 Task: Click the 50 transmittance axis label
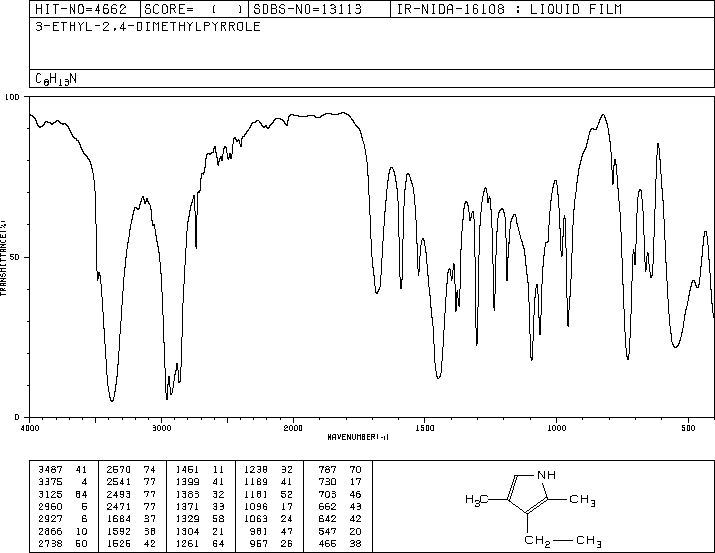tap(15, 257)
